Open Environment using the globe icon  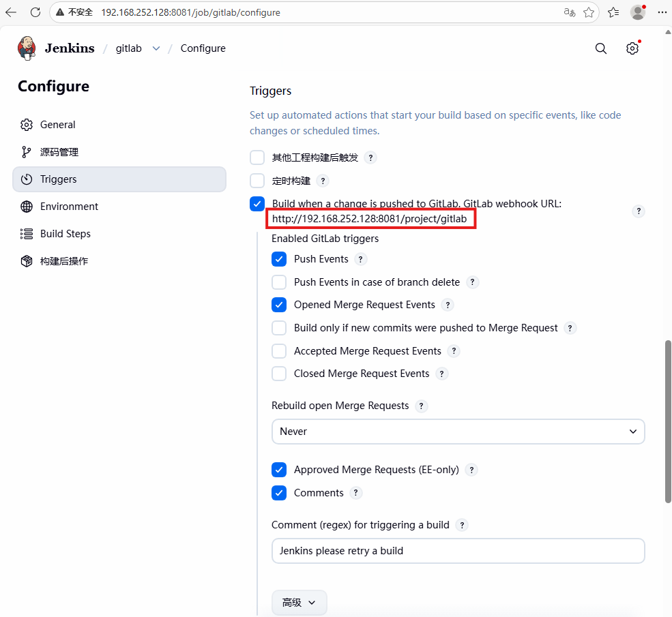point(26,206)
